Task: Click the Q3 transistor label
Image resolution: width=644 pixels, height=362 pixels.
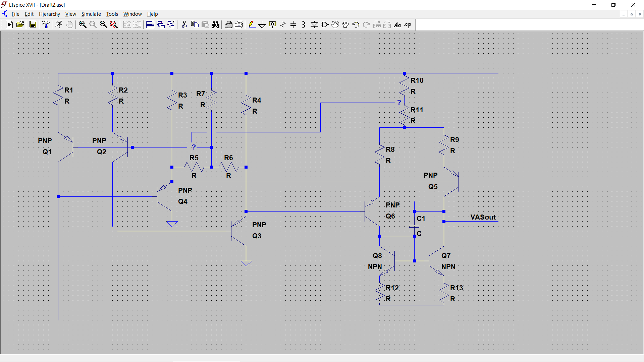Action: coord(257,236)
